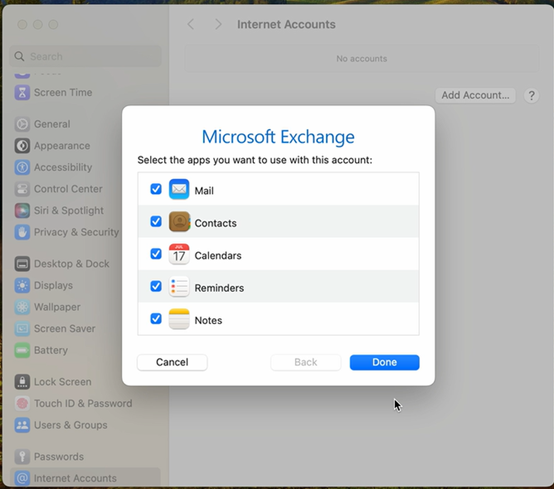Screen dimensions: 554x489
Task: Open Passwords settings icon
Action: pyautogui.click(x=22, y=457)
